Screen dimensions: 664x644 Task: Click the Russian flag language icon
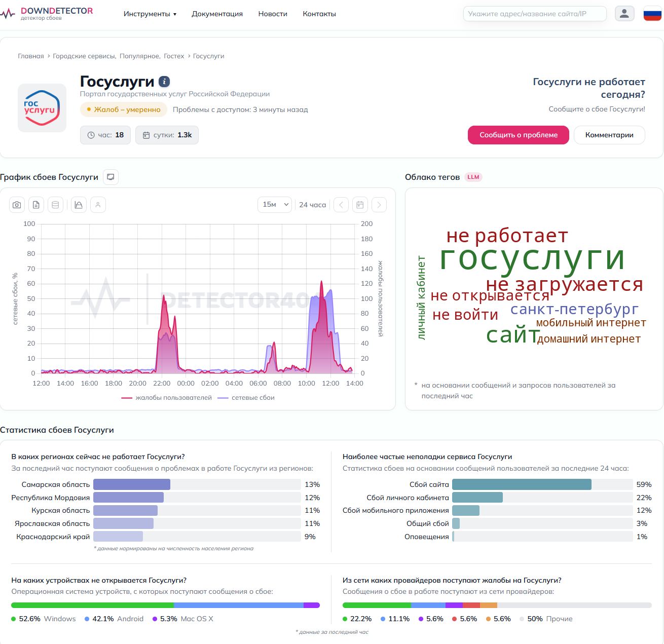click(652, 14)
